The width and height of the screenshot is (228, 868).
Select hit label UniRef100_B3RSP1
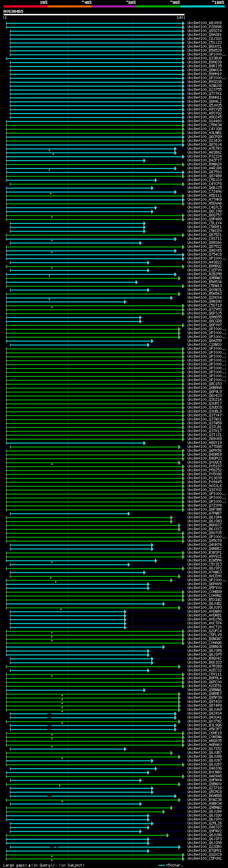tap(204, 552)
